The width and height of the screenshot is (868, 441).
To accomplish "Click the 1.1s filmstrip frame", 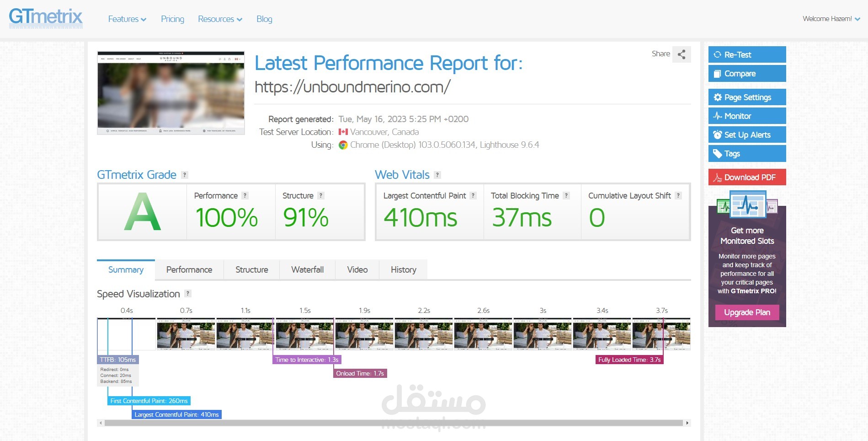I will pyautogui.click(x=245, y=334).
